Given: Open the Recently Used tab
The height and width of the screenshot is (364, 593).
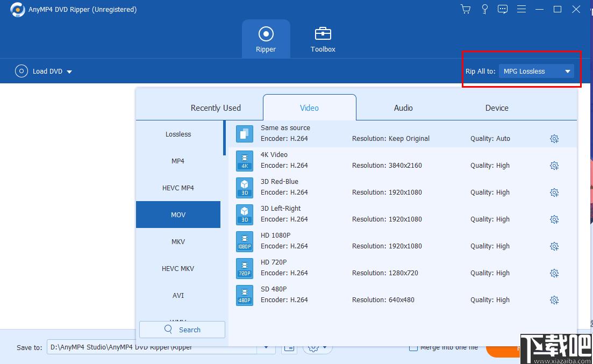Looking at the screenshot, I should [216, 108].
